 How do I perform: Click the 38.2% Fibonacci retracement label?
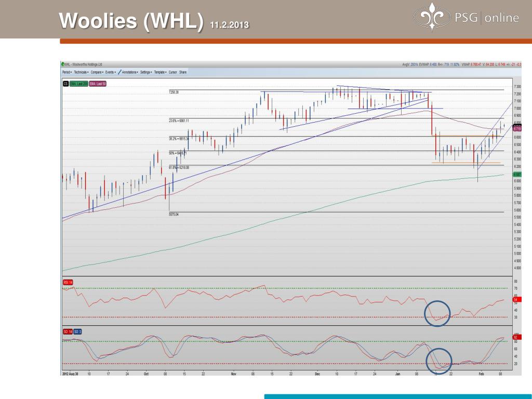(179, 138)
